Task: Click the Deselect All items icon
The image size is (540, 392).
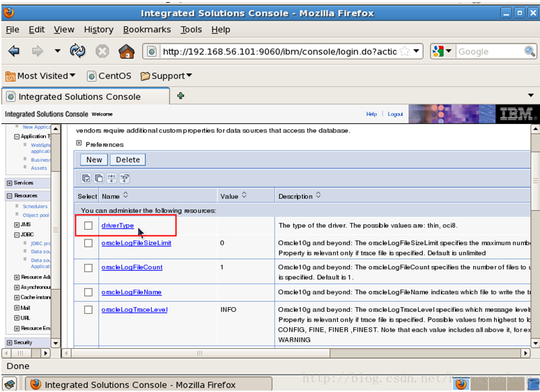Action: (98, 178)
